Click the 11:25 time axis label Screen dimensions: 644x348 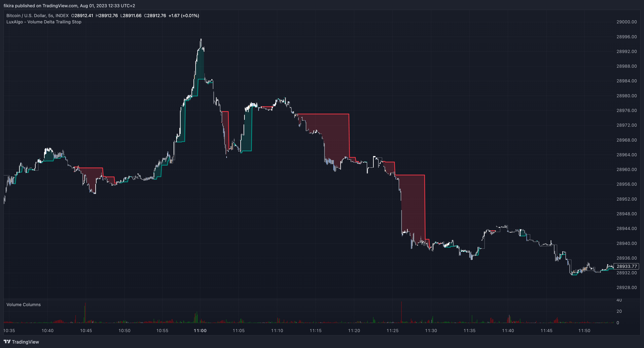393,330
